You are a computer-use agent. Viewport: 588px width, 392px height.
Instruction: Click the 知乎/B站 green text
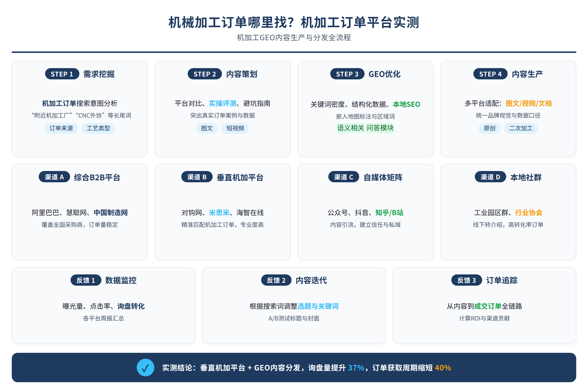click(x=389, y=213)
